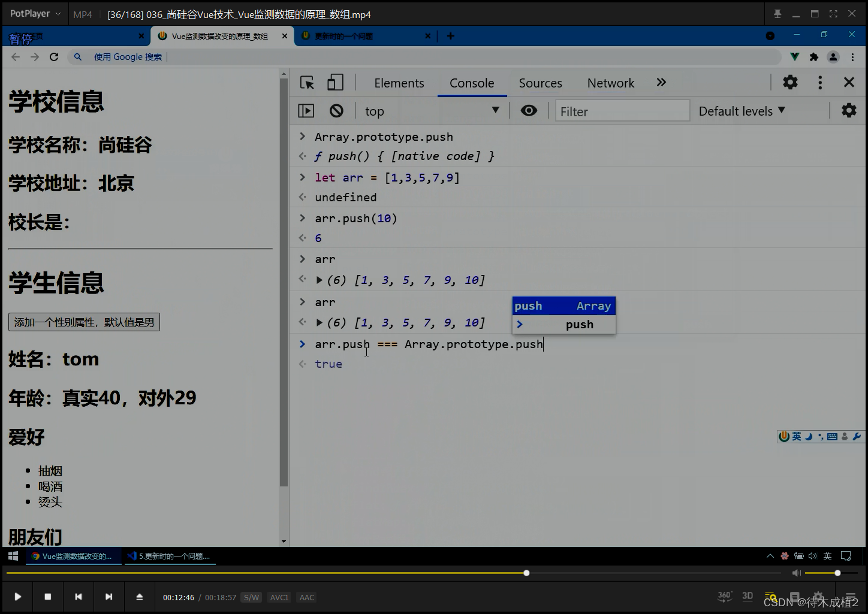The height and width of the screenshot is (614, 868).
Task: Click the pin on top icon in PotPlayer title bar
Action: click(x=777, y=14)
